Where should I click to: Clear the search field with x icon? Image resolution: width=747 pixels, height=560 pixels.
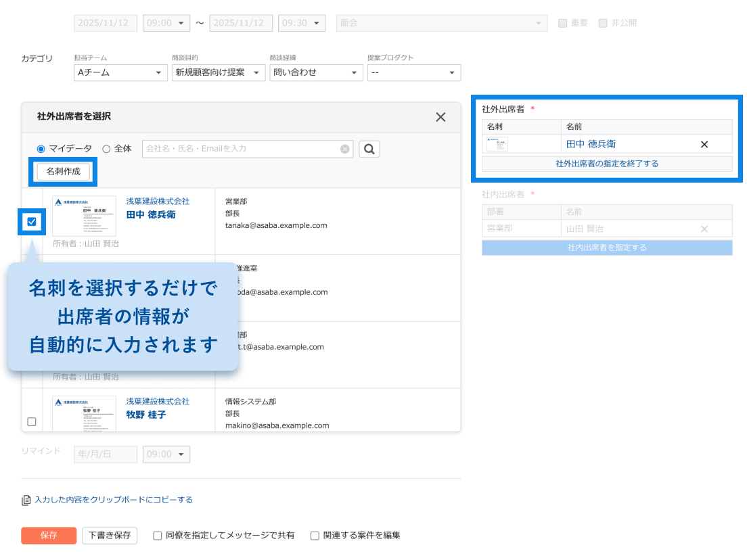(345, 149)
